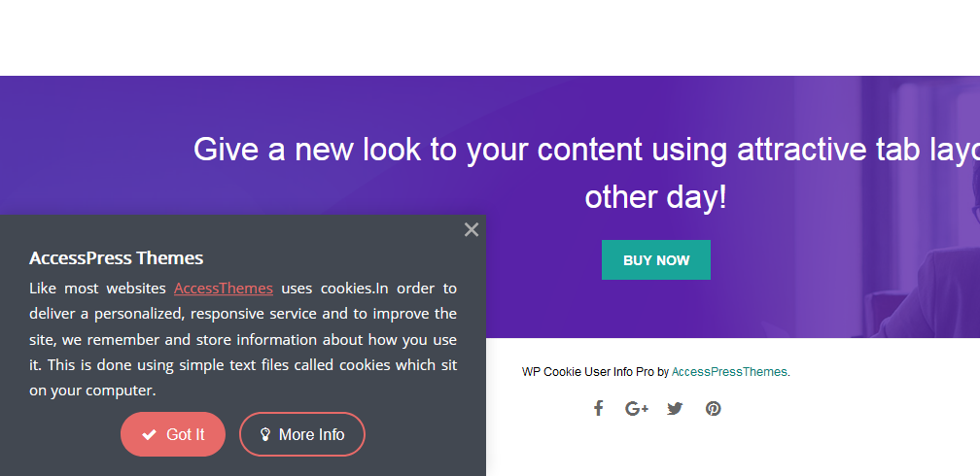Click the empty purple banner area left of the headline
Viewport: 980px width, 476px height.
coord(87,146)
